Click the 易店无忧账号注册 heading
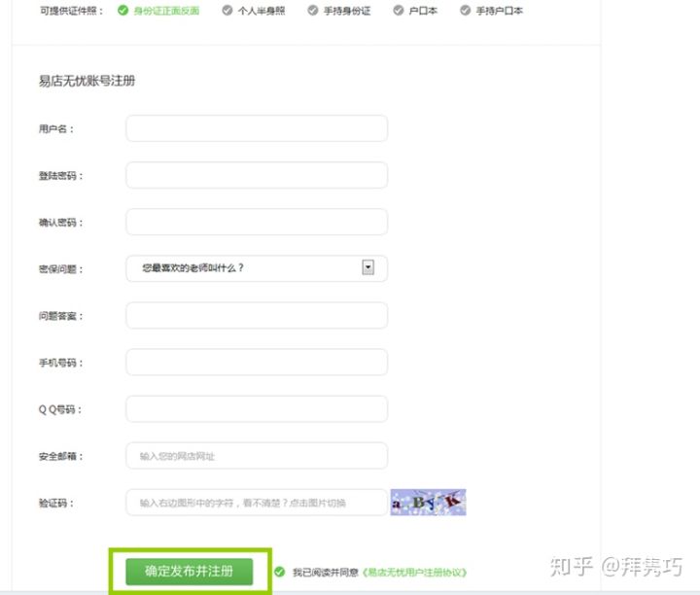Screen dimensions: 700x595 click(x=87, y=81)
